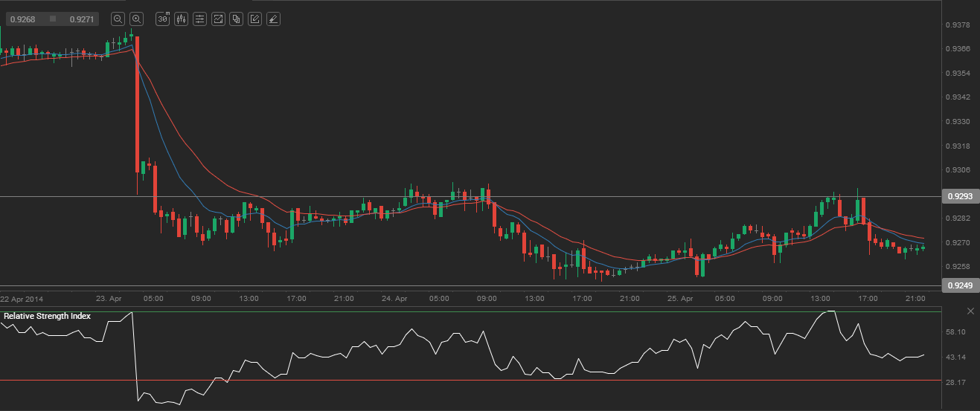980x411 pixels.
Task: Select the eraser tool in toolbar
Action: click(273, 19)
